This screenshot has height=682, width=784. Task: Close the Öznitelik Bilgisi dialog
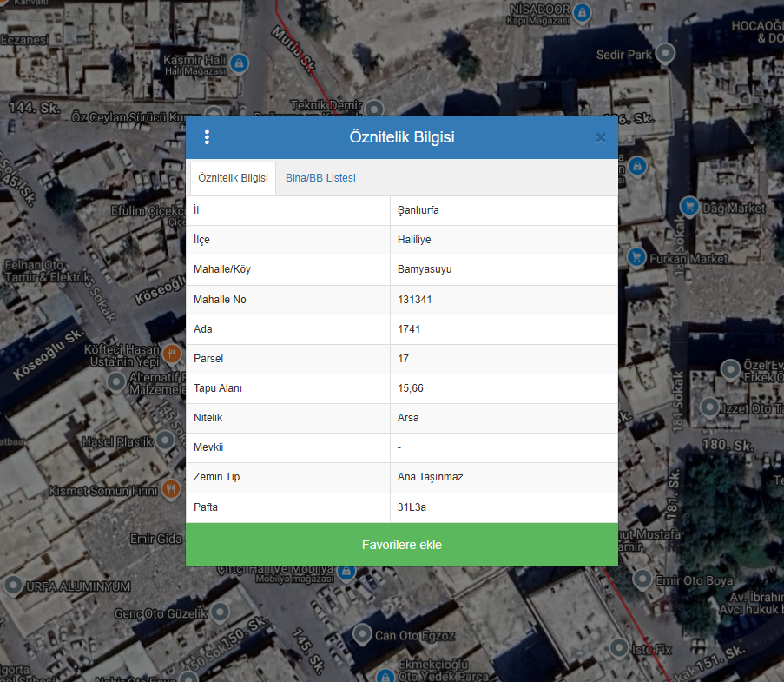[600, 137]
